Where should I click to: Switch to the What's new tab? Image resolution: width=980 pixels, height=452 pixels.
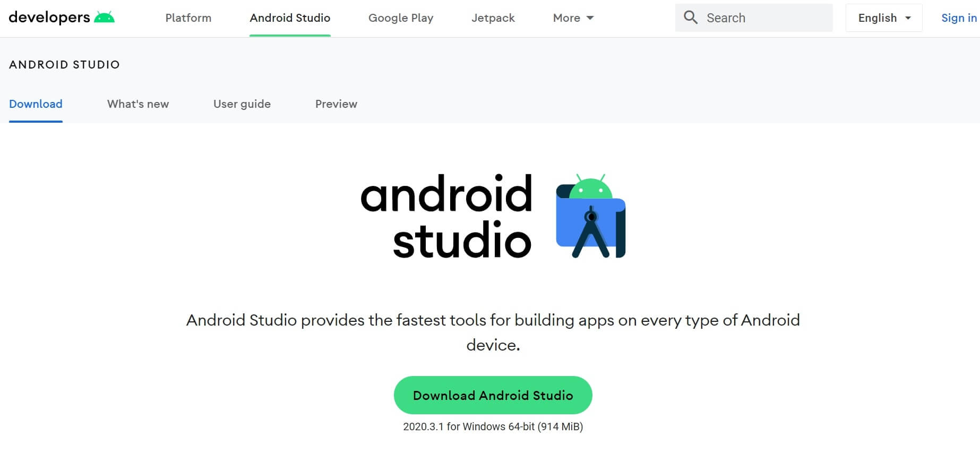coord(138,104)
